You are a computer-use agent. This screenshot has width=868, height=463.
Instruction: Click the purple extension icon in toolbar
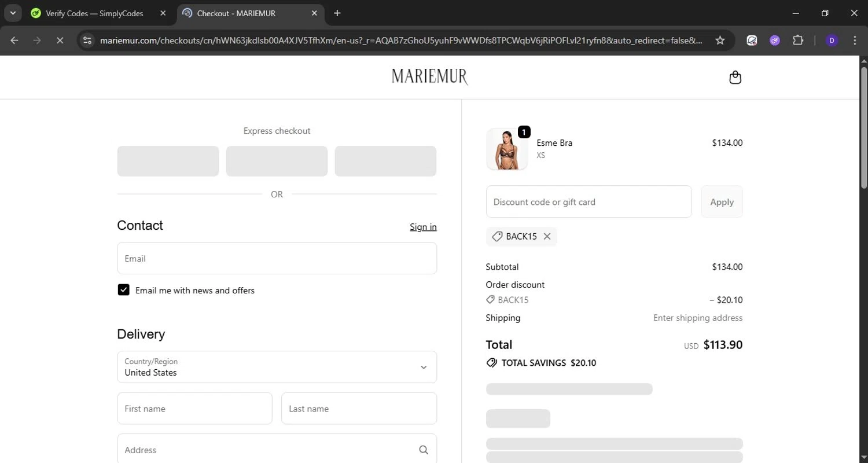(775, 40)
